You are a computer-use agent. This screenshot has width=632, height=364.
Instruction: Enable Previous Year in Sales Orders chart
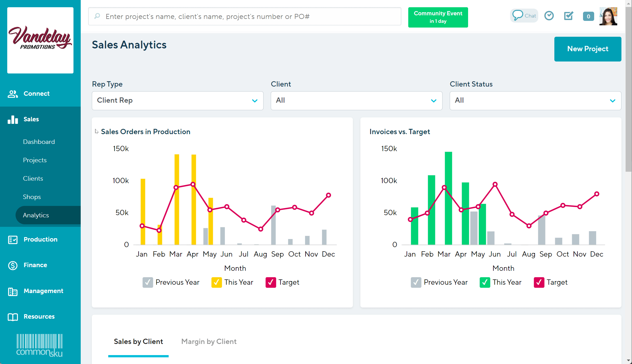(x=147, y=282)
